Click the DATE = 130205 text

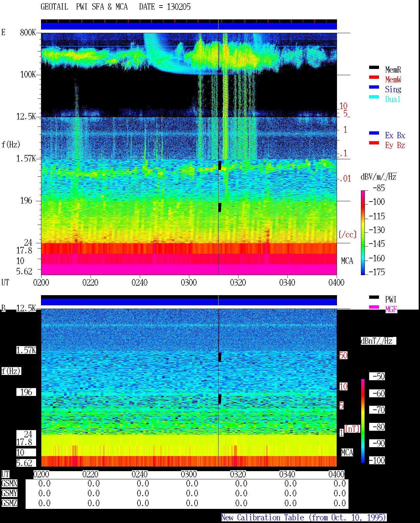pos(165,7)
